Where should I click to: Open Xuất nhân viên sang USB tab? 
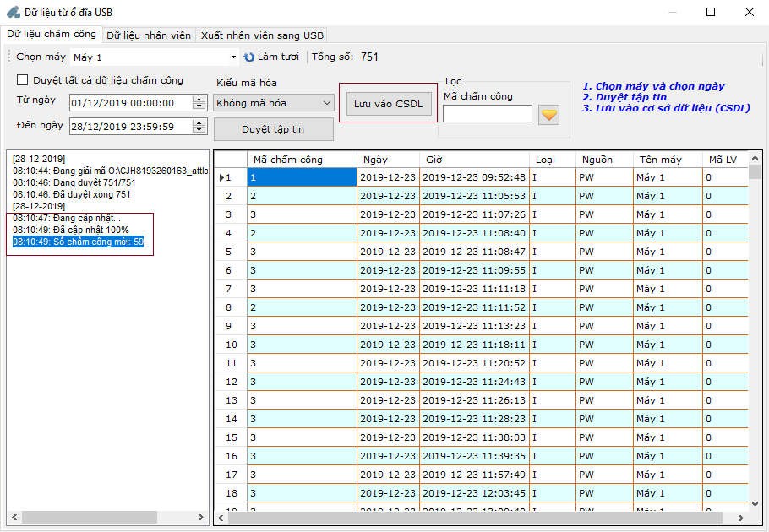(x=262, y=35)
